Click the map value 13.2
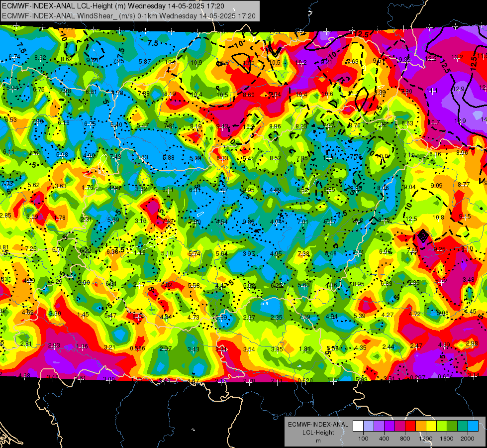The height and width of the screenshot is (448, 487). click(x=457, y=57)
